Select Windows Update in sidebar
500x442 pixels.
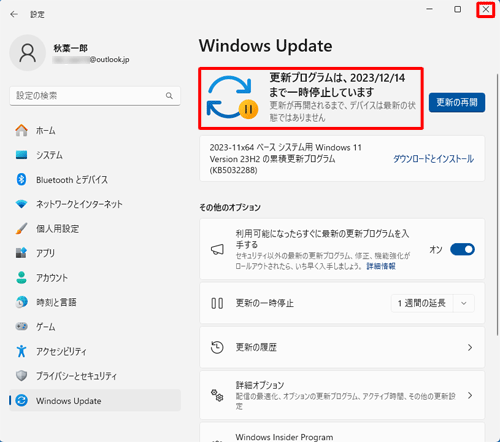pyautogui.click(x=95, y=400)
